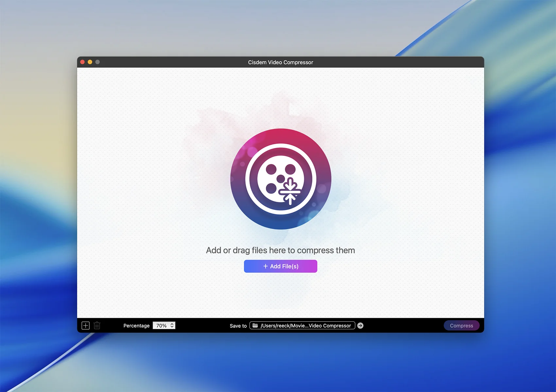
Task: Minimize the window with the yellow button
Action: click(90, 62)
